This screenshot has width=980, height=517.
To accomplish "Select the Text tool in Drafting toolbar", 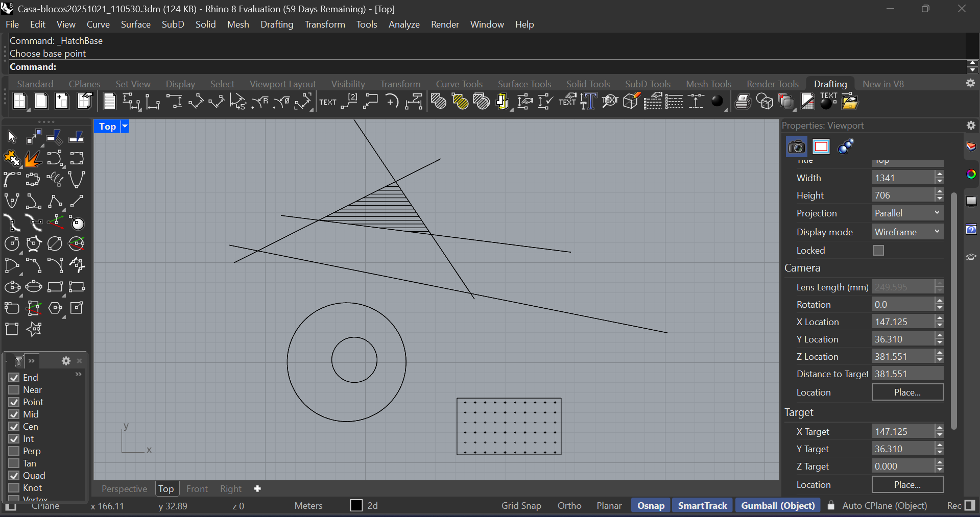I will [327, 102].
